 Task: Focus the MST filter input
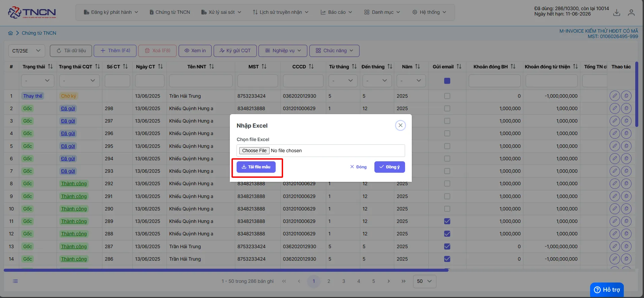[257, 81]
